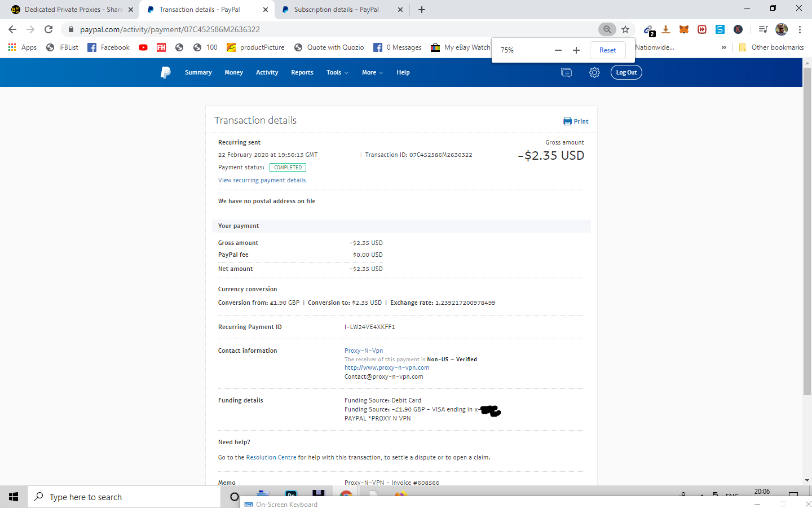Screen dimensions: 812x508
Task: Open the Summary page
Action: (x=198, y=72)
